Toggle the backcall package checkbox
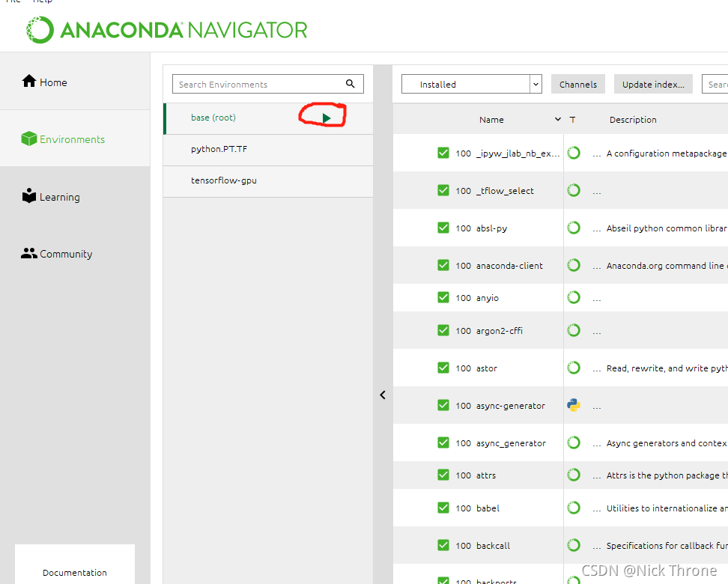Viewport: 728px width, 584px height. pos(443,545)
